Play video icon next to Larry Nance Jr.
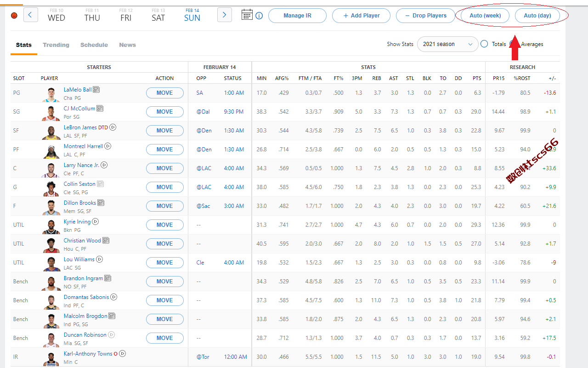Screen dimensions: 588x368 (104, 165)
